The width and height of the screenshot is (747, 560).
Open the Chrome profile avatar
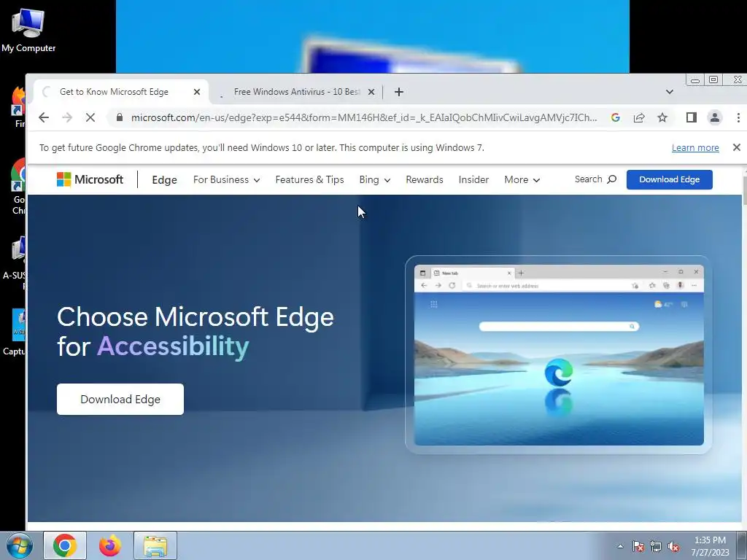coord(715,117)
